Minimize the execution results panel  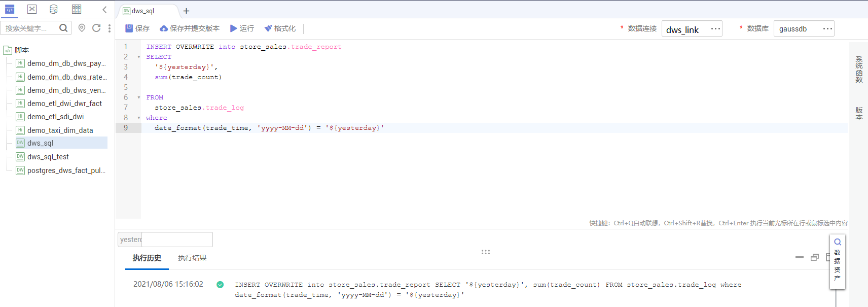(x=800, y=257)
